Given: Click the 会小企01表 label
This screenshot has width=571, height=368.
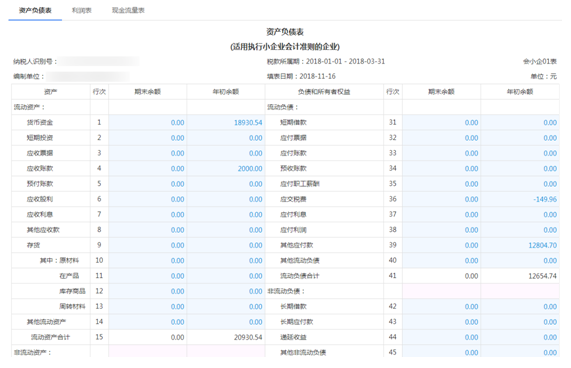Looking at the screenshot, I should 540,61.
